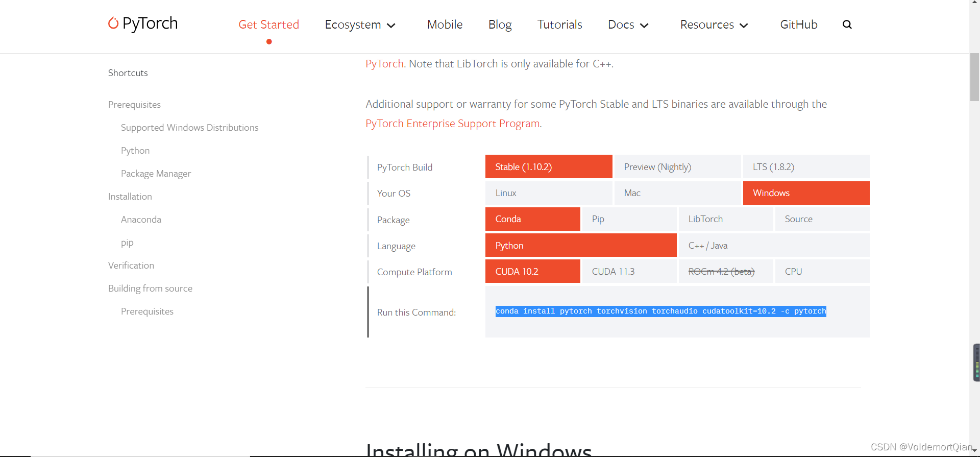This screenshot has height=457, width=980.
Task: Jump to Package Manager section
Action: click(x=156, y=174)
